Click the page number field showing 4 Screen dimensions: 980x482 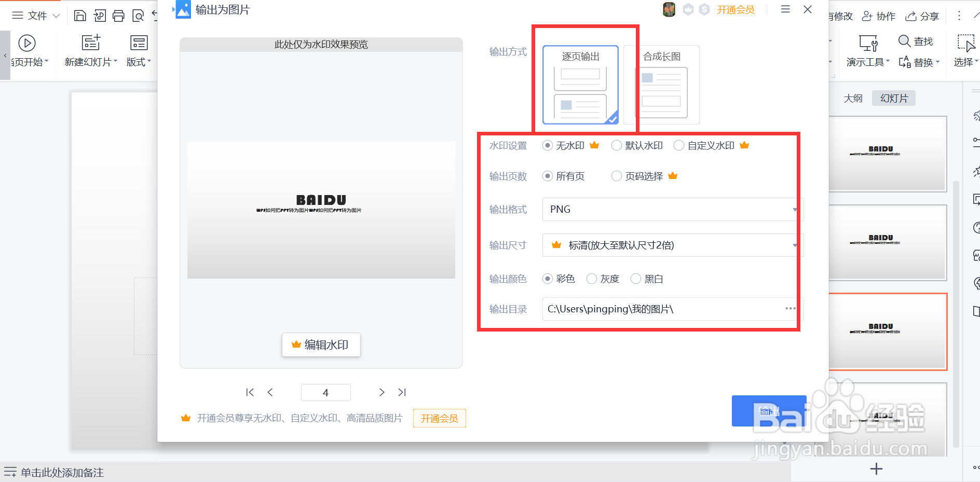point(325,392)
